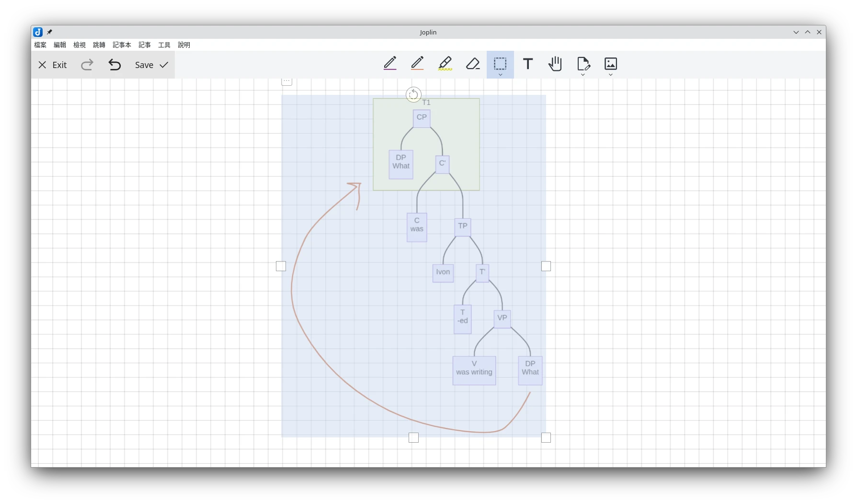Viewport: 857px width, 504px height.
Task: Click Exit to leave the editor
Action: click(x=53, y=65)
